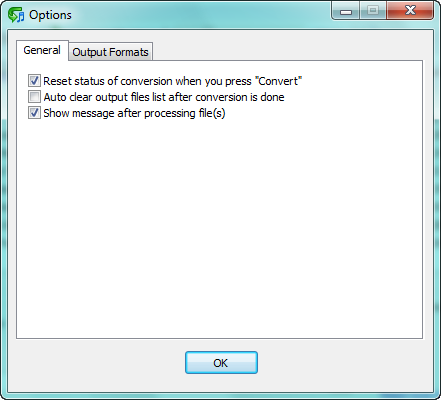The width and height of the screenshot is (441, 400).
Task: Click the quoted word "Convert" in first option
Action: coord(278,81)
